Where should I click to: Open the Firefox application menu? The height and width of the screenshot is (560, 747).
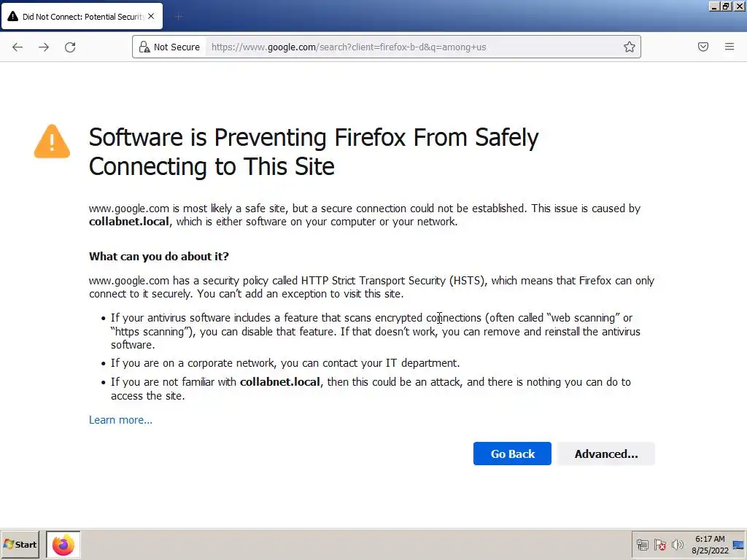pos(729,47)
